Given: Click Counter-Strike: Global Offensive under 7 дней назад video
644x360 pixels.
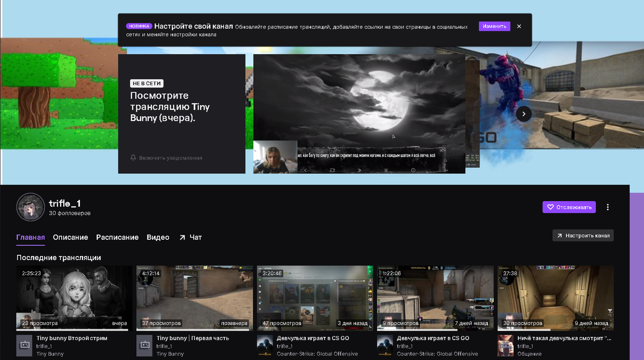Looking at the screenshot, I should point(437,354).
